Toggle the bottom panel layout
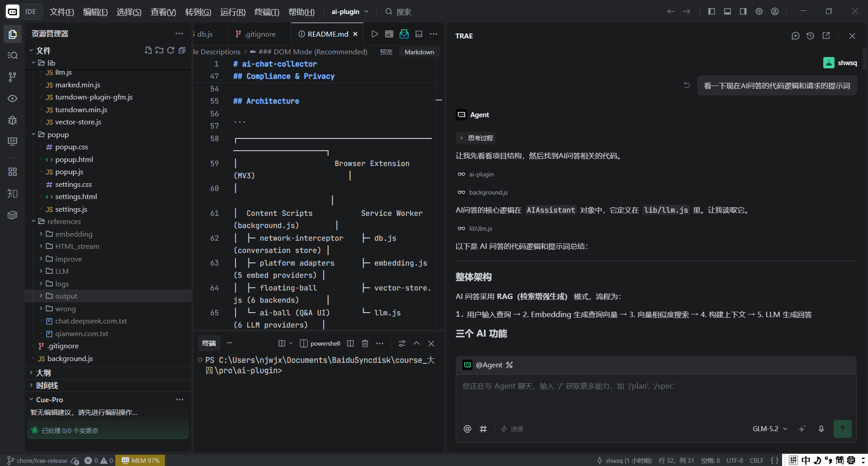This screenshot has height=466, width=868. pyautogui.click(x=727, y=11)
